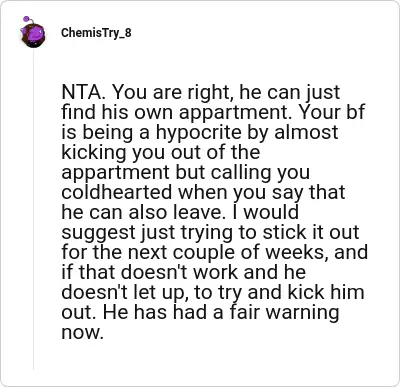Click the line "if that doesn't work and he"
Screen dimensions: 400x387
(184, 272)
